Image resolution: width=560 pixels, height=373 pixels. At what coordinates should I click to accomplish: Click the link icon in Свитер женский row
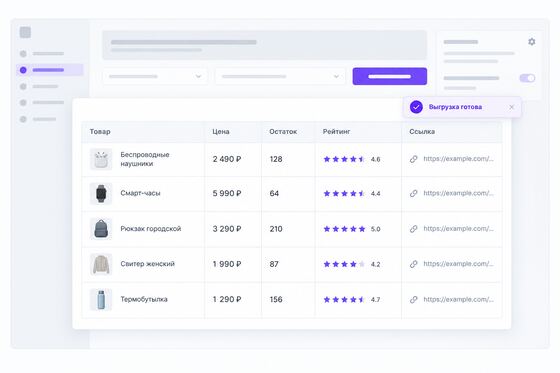[x=414, y=264]
